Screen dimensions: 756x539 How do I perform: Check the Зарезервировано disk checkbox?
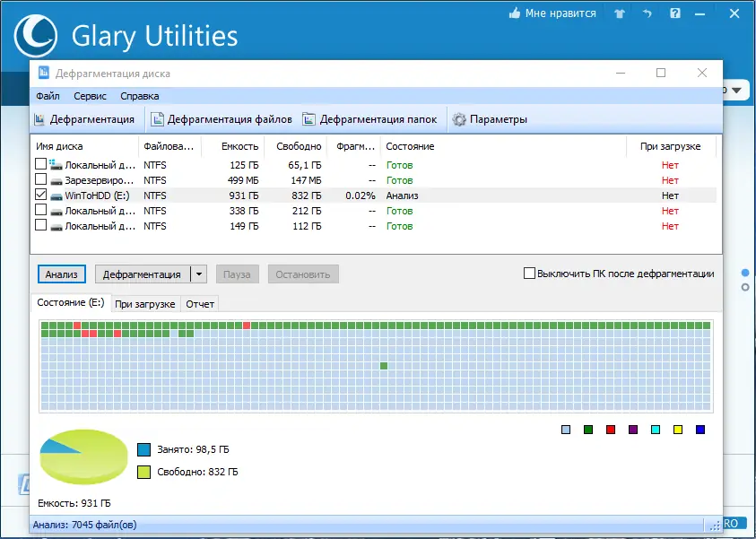pyautogui.click(x=41, y=179)
